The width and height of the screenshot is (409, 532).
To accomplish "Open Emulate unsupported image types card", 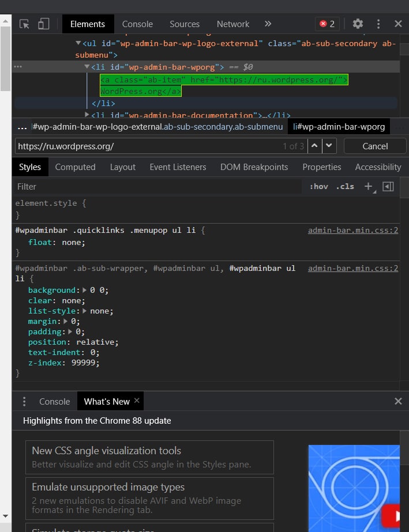I will (x=149, y=498).
